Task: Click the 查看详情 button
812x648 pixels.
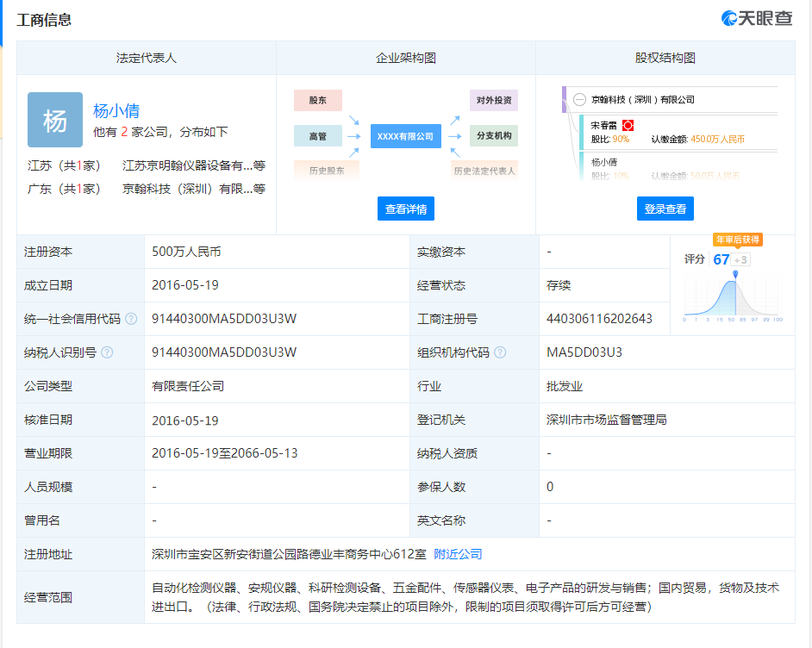Action: (406, 209)
